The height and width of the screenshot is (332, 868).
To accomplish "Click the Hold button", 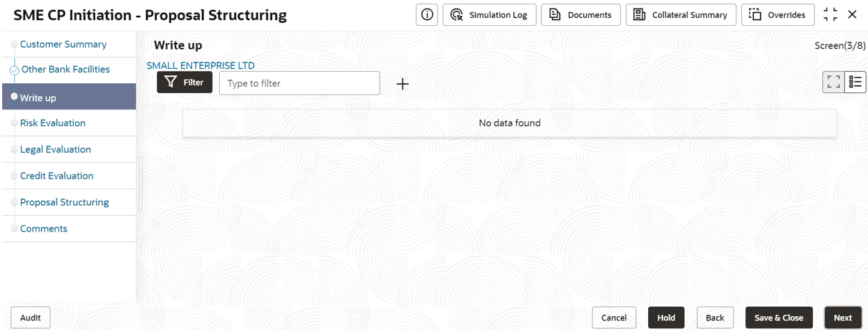I will 666,318.
